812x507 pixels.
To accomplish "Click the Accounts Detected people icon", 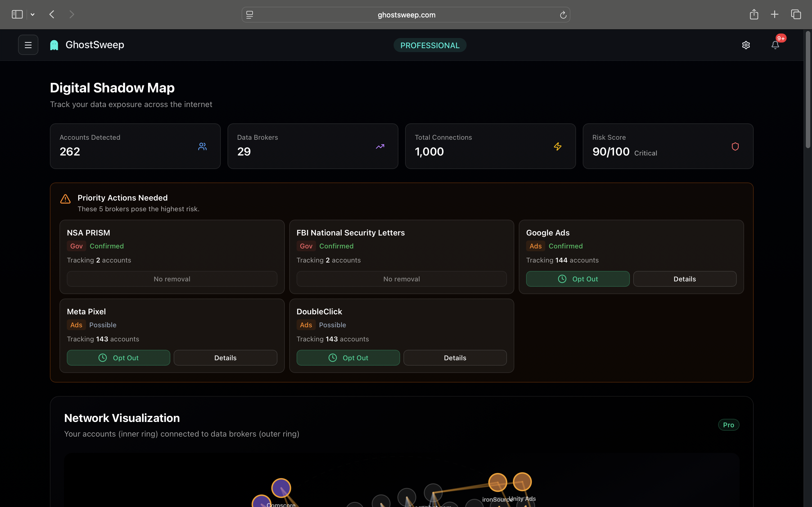I will (x=202, y=146).
